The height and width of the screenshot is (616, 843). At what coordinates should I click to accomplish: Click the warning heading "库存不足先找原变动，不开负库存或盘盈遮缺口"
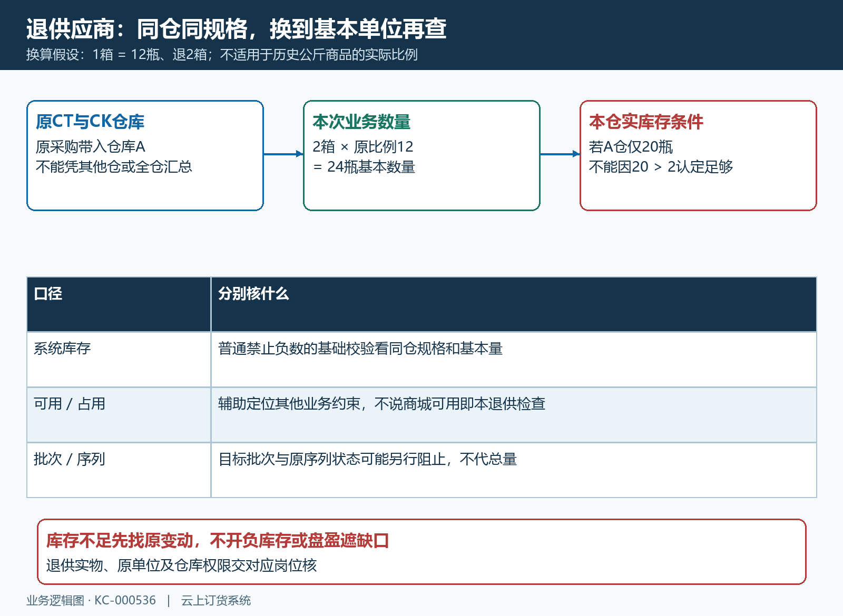218,541
